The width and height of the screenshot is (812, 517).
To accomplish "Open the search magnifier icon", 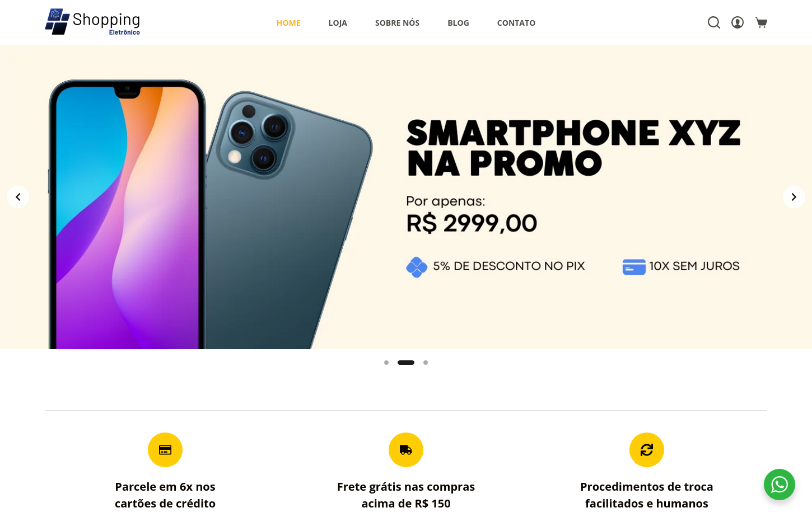I will [x=714, y=22].
